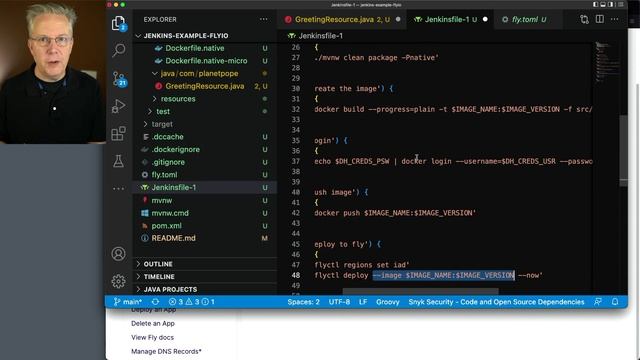
Task: Split the editor to the right
Action: pyautogui.click(x=600, y=19)
